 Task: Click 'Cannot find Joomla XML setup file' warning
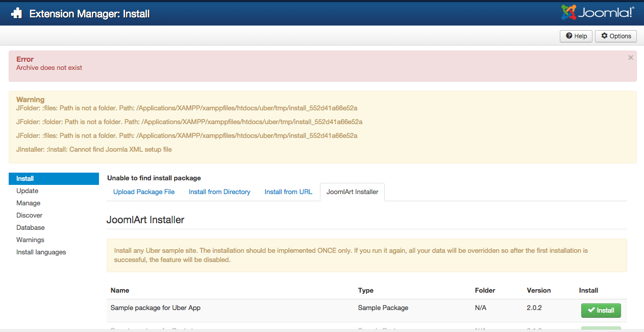pos(94,150)
